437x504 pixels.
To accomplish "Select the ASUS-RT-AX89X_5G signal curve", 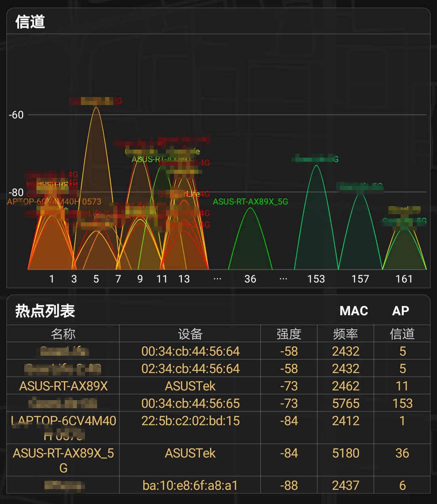I will click(x=250, y=230).
